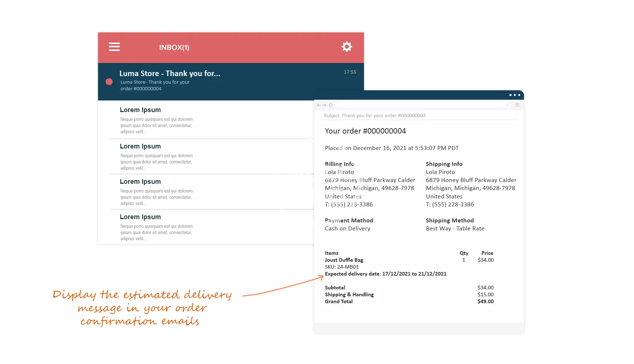Viewport: 634px width, 364px height.
Task: Click the browser forward arrow
Action: (x=324, y=105)
